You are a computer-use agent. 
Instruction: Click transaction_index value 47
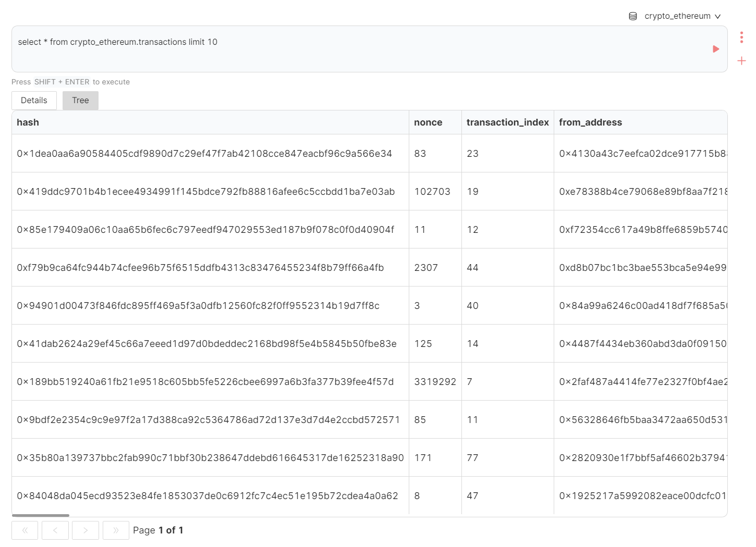coord(473,496)
